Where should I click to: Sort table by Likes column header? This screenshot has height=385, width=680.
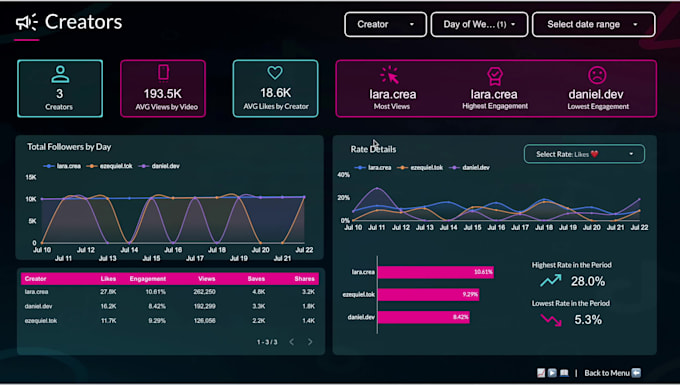point(108,279)
